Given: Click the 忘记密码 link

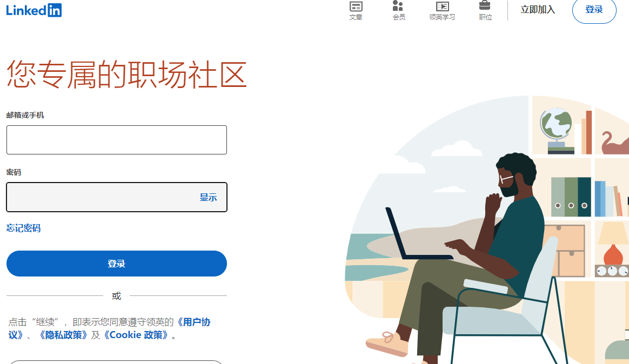Looking at the screenshot, I should coord(23,228).
